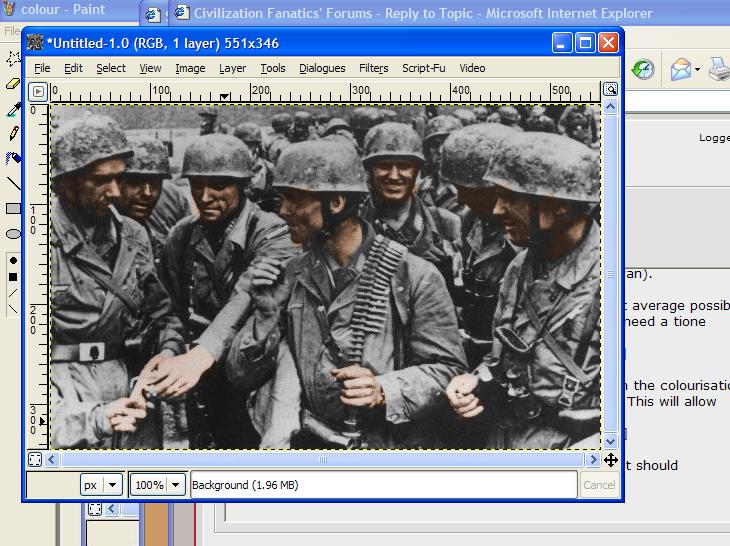The width and height of the screenshot is (730, 546).
Task: Click vertical scrollbar up arrow in GIMP
Action: (x=611, y=107)
